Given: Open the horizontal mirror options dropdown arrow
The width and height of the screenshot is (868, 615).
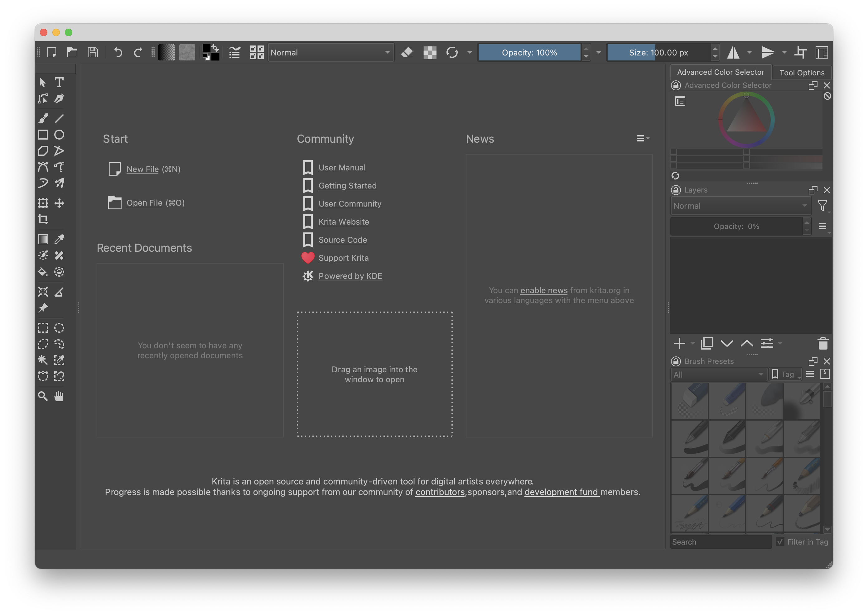Looking at the screenshot, I should (x=749, y=52).
